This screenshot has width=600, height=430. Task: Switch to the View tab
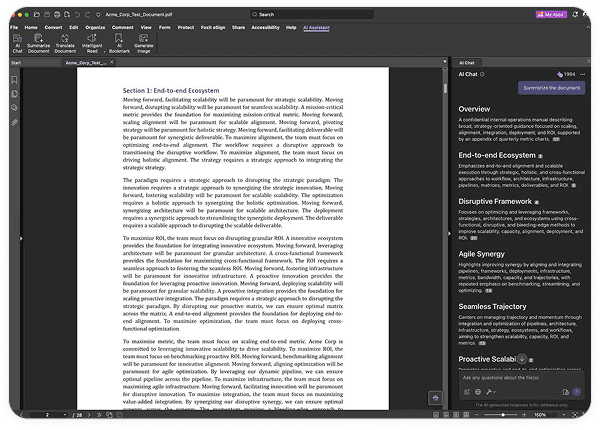click(x=146, y=28)
